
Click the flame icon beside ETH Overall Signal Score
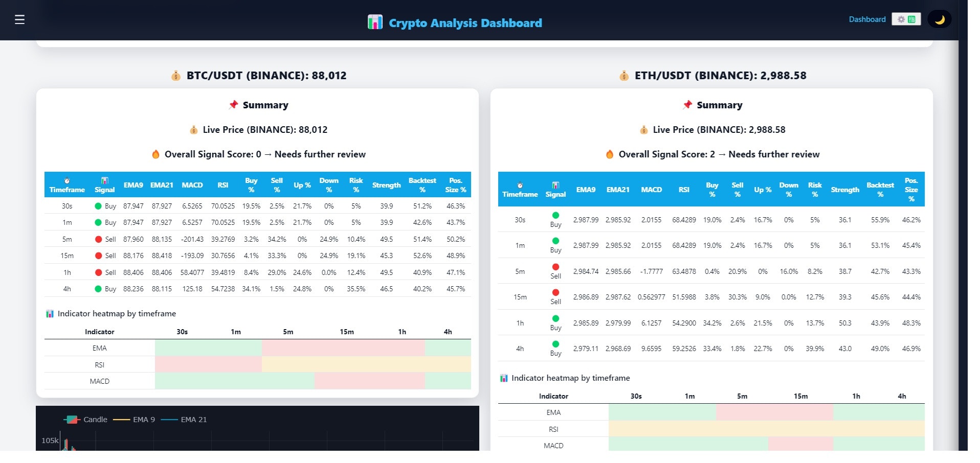click(609, 154)
